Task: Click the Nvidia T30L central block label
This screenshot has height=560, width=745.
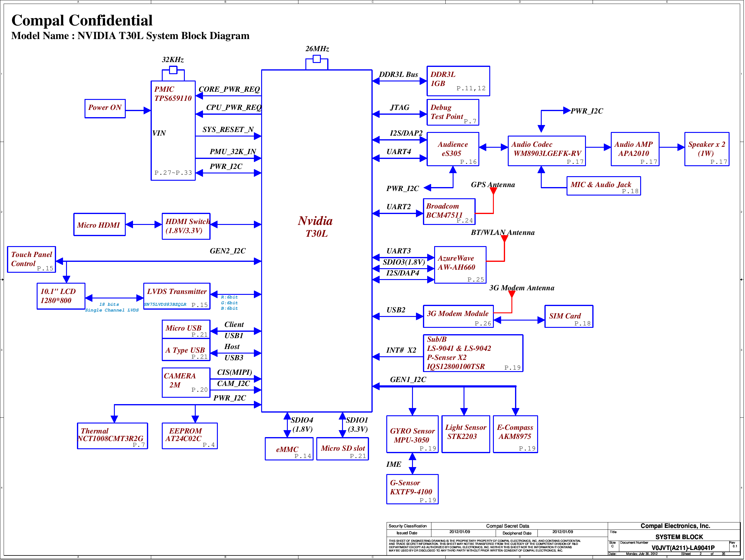Action: (x=315, y=226)
